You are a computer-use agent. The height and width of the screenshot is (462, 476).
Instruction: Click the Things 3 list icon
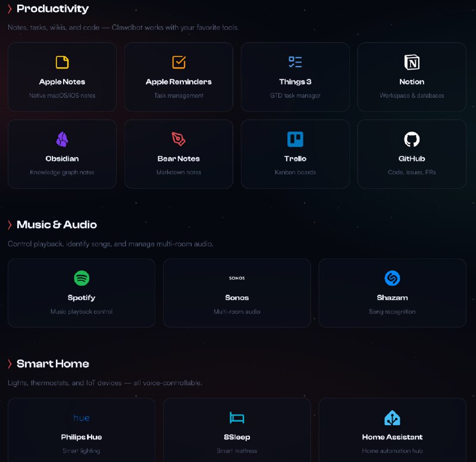[x=295, y=62]
